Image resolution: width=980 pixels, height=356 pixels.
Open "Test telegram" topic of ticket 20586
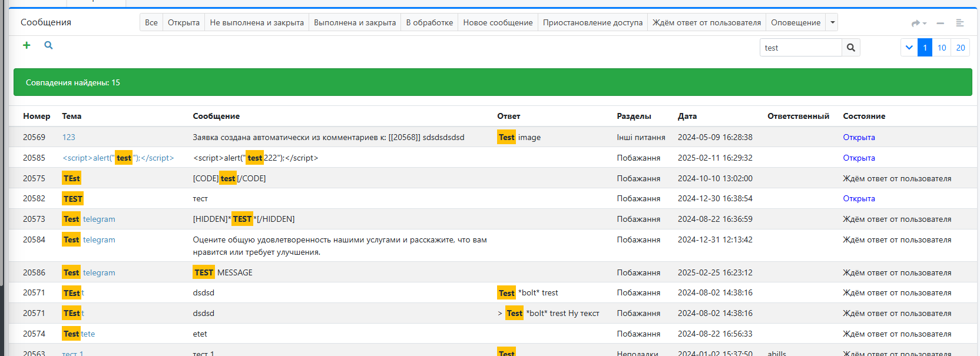[89, 272]
